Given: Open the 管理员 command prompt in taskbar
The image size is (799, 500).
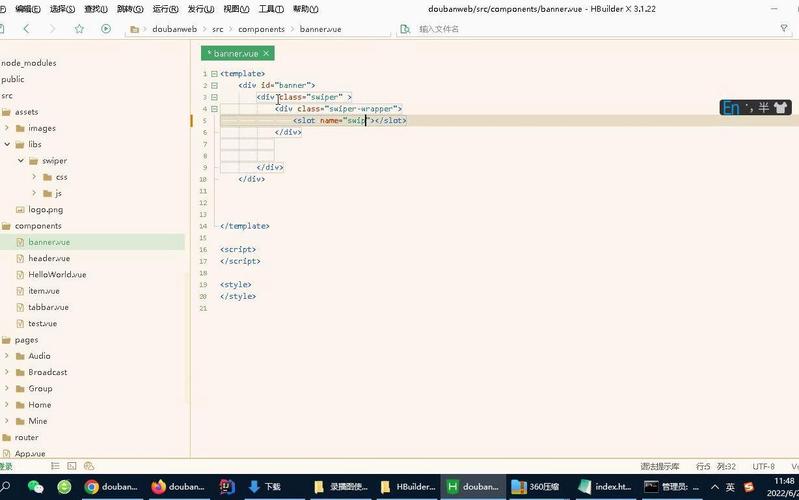Looking at the screenshot, I should point(672,487).
